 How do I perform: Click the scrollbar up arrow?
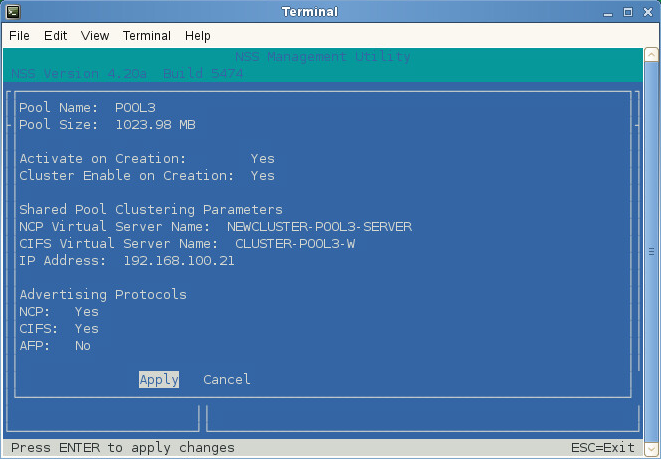651,55
